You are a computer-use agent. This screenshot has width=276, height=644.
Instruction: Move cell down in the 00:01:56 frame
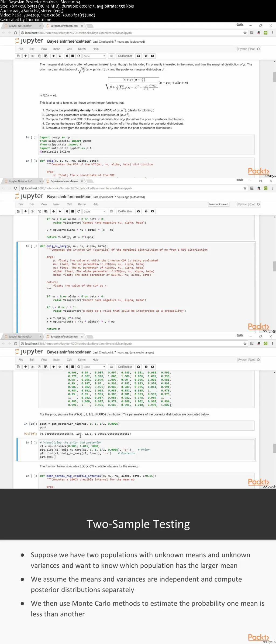[60, 56]
